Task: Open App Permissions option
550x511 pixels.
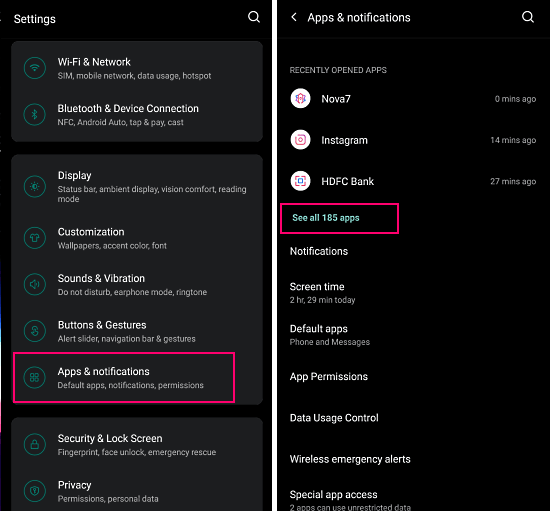Action: coord(413,376)
